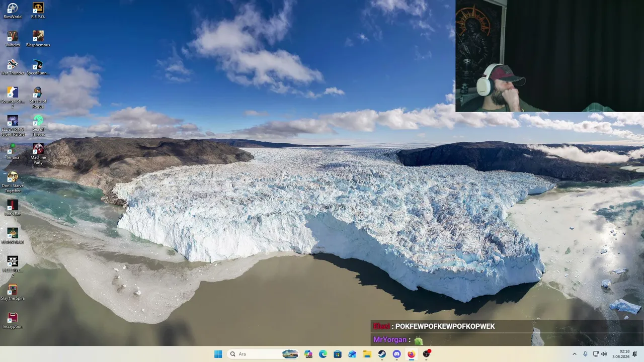
Task: Click the microphone tray icon
Action: coord(585,354)
